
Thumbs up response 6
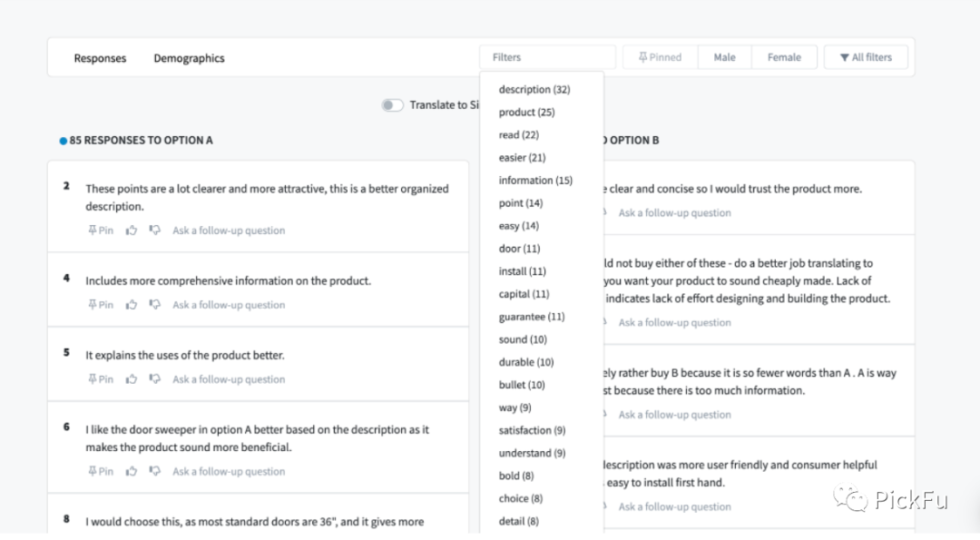(x=132, y=471)
